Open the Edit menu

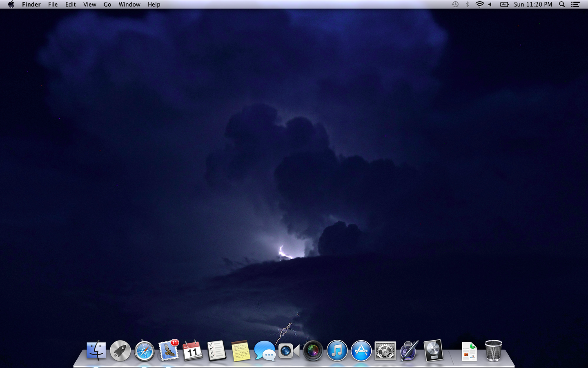71,4
